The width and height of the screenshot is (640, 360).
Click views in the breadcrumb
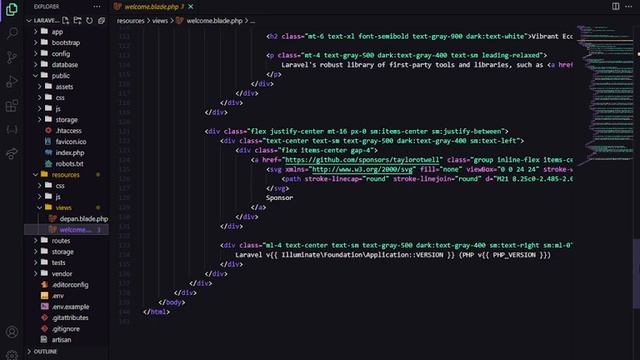pyautogui.click(x=160, y=21)
